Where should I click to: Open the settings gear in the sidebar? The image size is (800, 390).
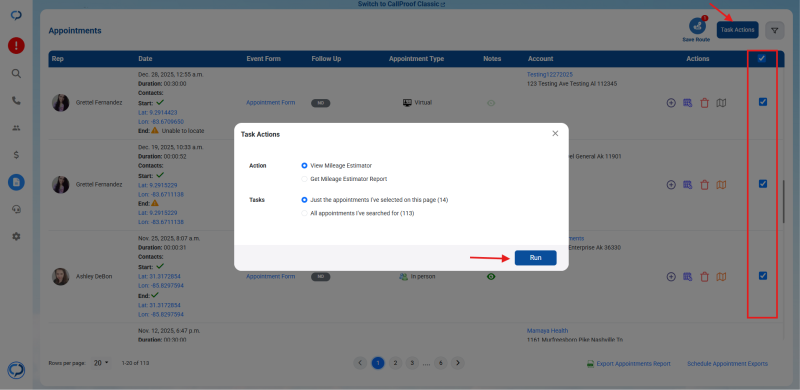pos(16,236)
